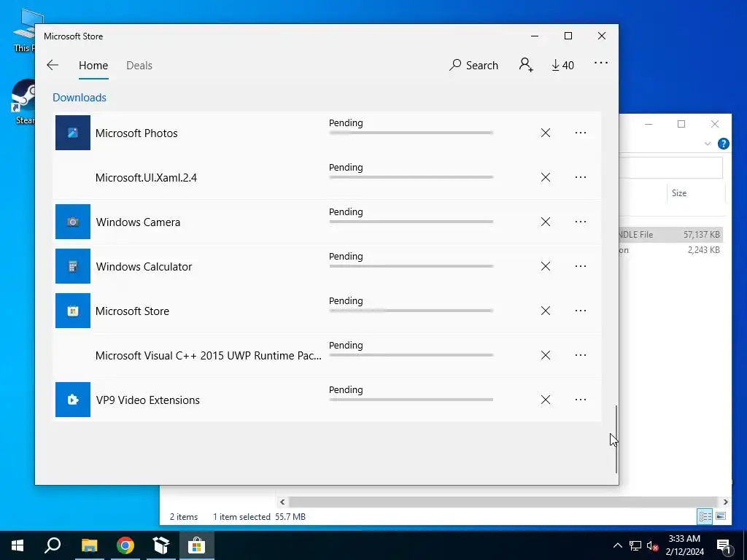
Task: Select the 57,137 KB file row in Explorer
Action: tap(671, 234)
